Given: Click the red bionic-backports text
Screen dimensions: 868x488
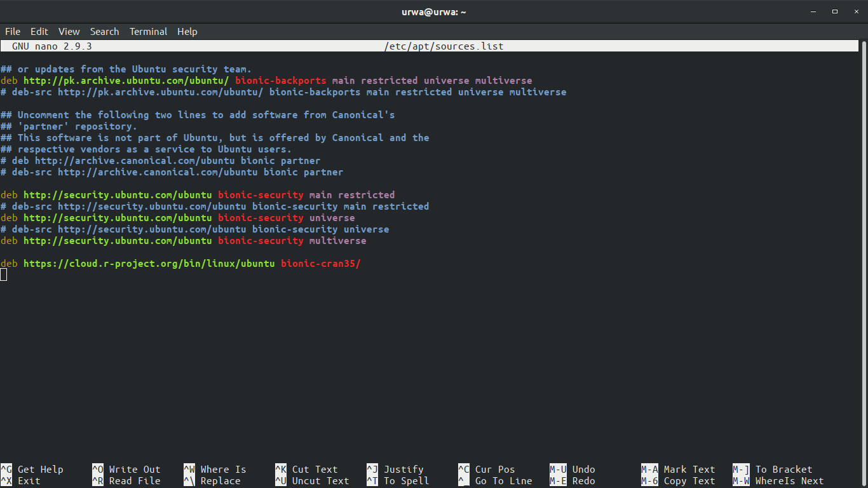Looking at the screenshot, I should pyautogui.click(x=281, y=81).
